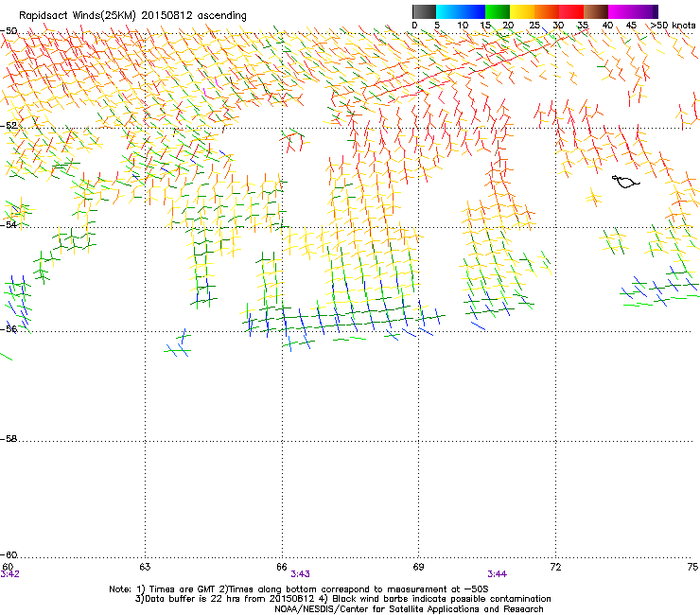Click the purple 3:43 time label

pyautogui.click(x=300, y=574)
